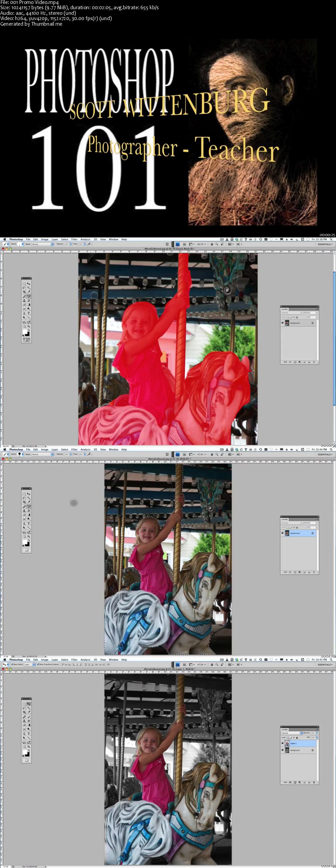
Task: Click the adjustment layer icon in the Quick Mask frame Layers panel
Action: [x=300, y=362]
